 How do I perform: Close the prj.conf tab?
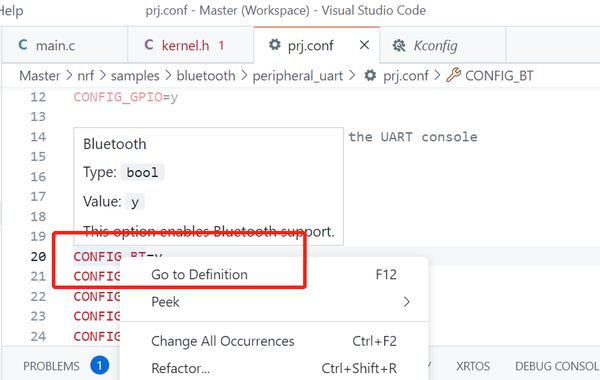[364, 45]
